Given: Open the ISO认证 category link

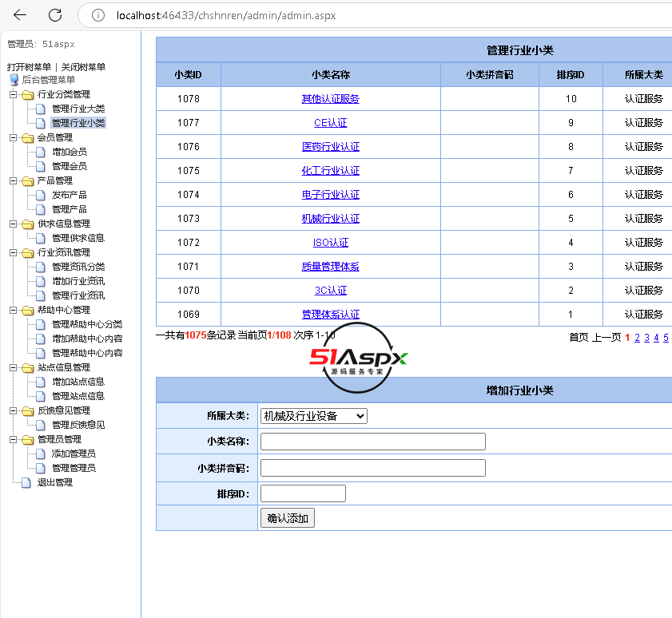Looking at the screenshot, I should (x=331, y=243).
